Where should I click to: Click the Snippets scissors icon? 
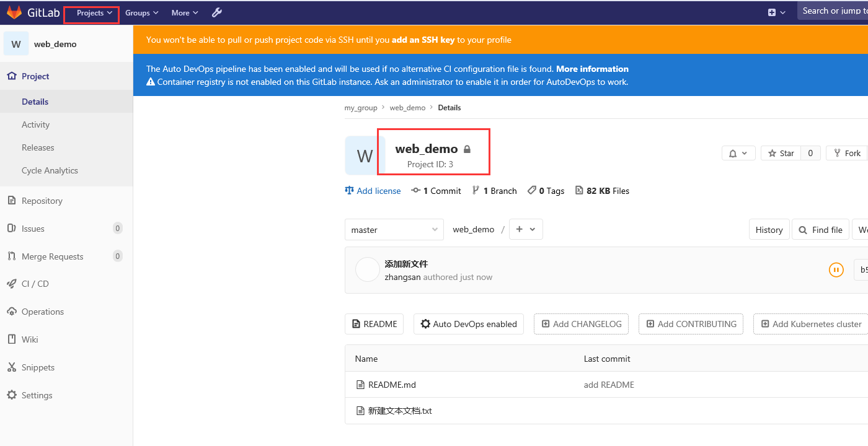[x=11, y=367]
